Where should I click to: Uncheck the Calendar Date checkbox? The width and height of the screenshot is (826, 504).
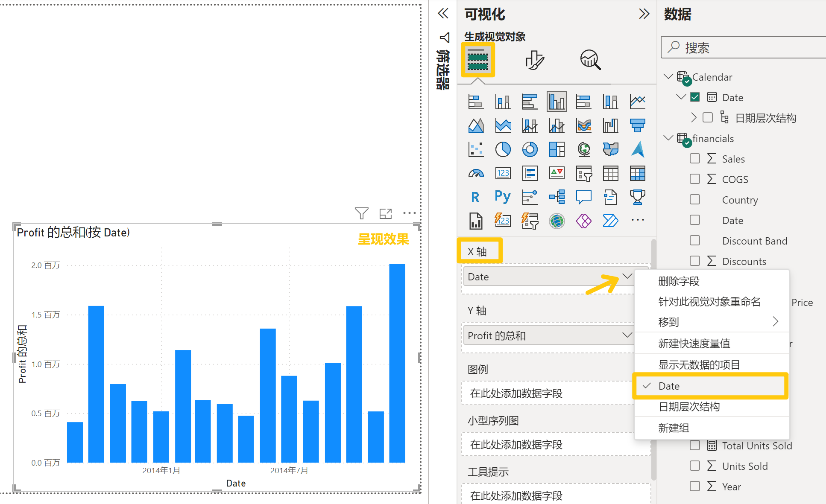695,97
